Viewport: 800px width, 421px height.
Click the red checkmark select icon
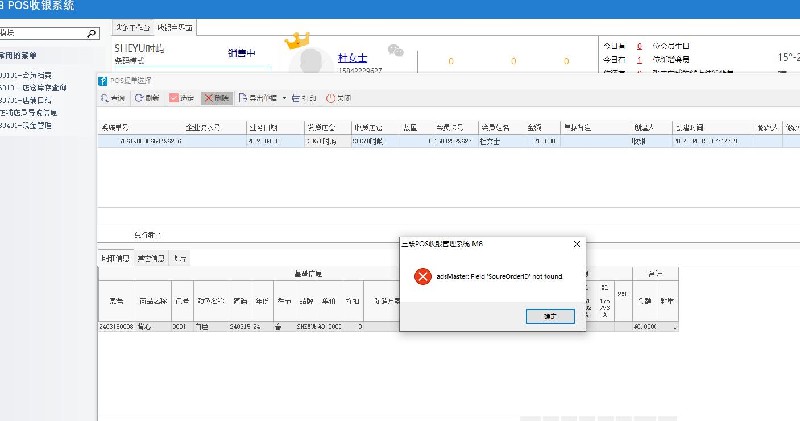[x=174, y=98]
